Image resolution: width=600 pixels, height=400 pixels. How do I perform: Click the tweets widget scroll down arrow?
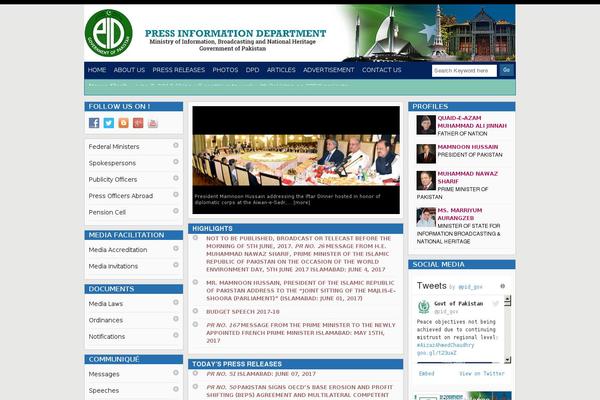click(x=509, y=359)
